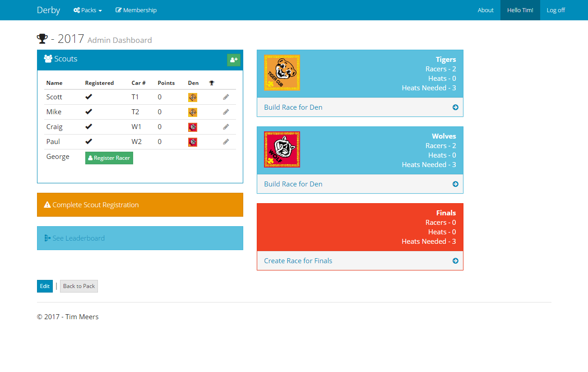The width and height of the screenshot is (588, 372).
Task: Toggle Mike's Registered checkmark
Action: 88,111
